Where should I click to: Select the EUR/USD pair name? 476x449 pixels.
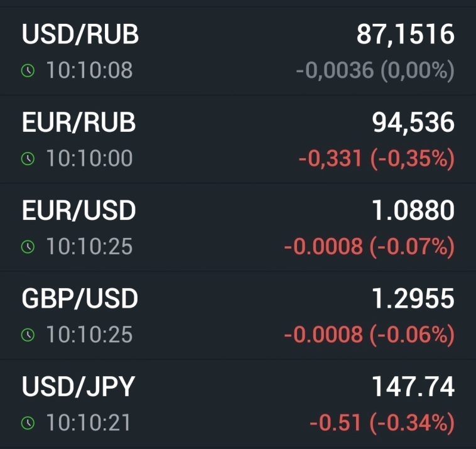click(78, 211)
